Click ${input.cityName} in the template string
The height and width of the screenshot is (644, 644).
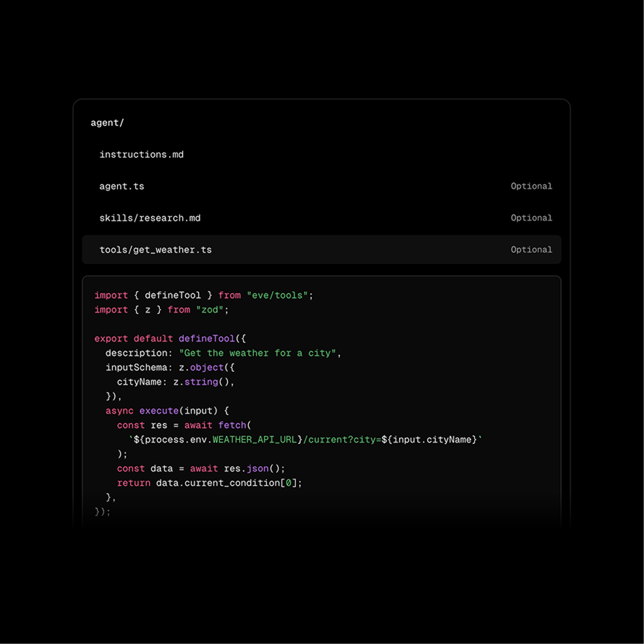pyautogui.click(x=429, y=440)
